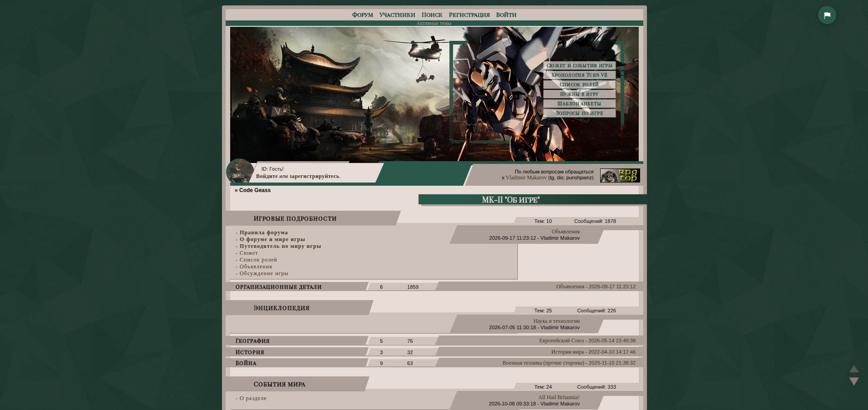Click the Vladimir Makarov contact link

(526, 178)
